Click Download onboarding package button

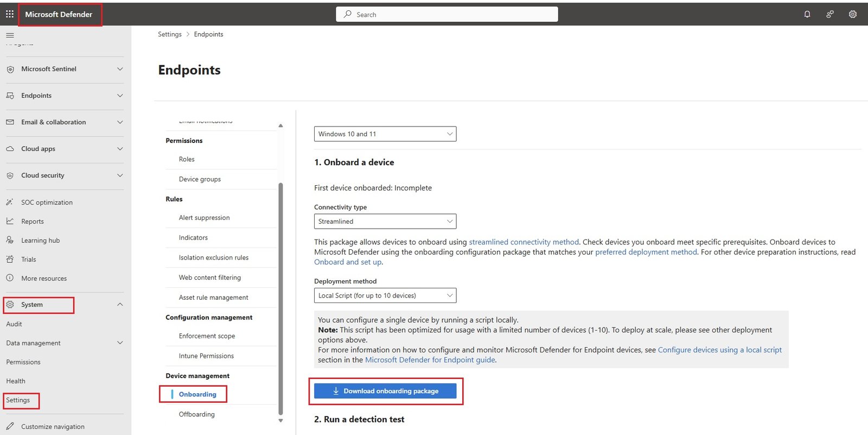[x=385, y=391]
